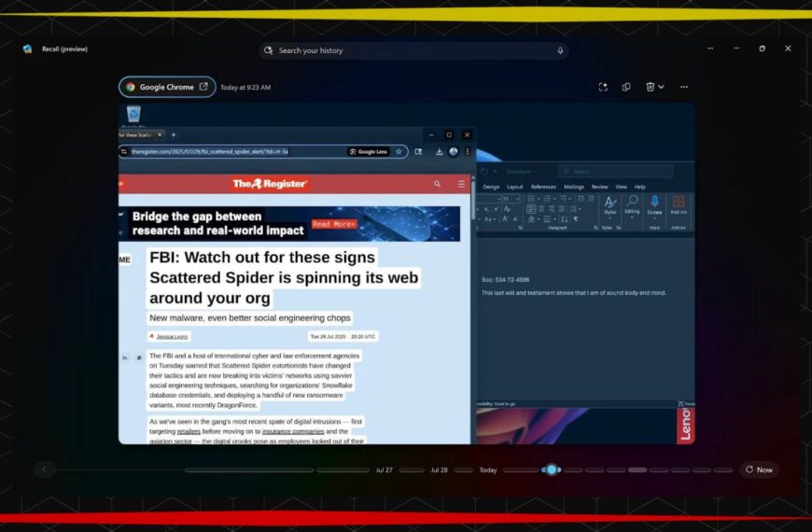Open the snapshot more options ellipsis
The height and width of the screenshot is (532, 812).
(x=684, y=87)
